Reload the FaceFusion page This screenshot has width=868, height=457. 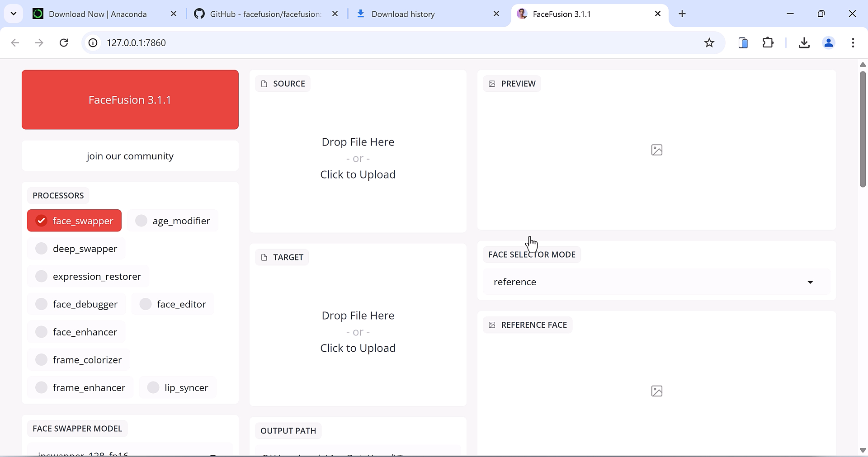[x=64, y=42]
